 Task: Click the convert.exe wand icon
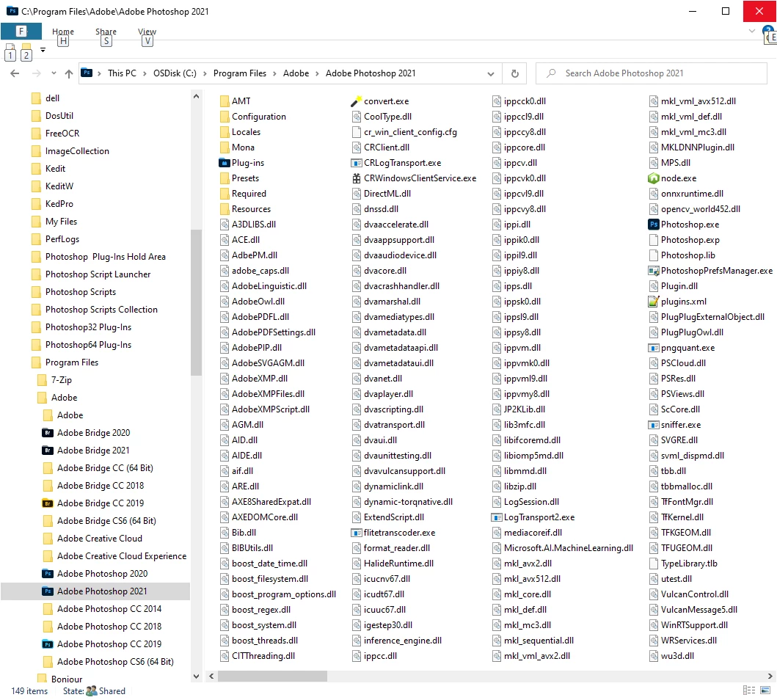(357, 101)
